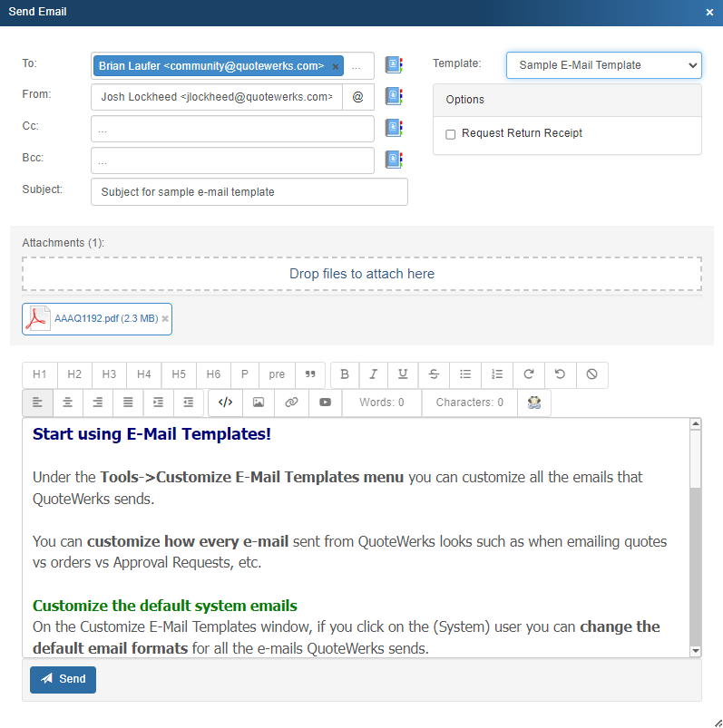The image size is (723, 728).
Task: Open address book for the Cc field
Action: [394, 128]
